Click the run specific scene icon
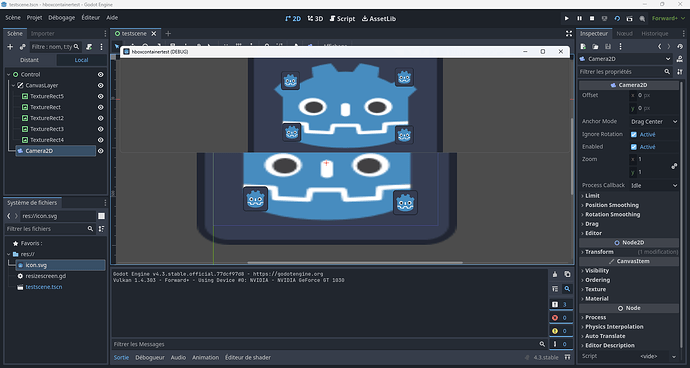 coord(630,18)
